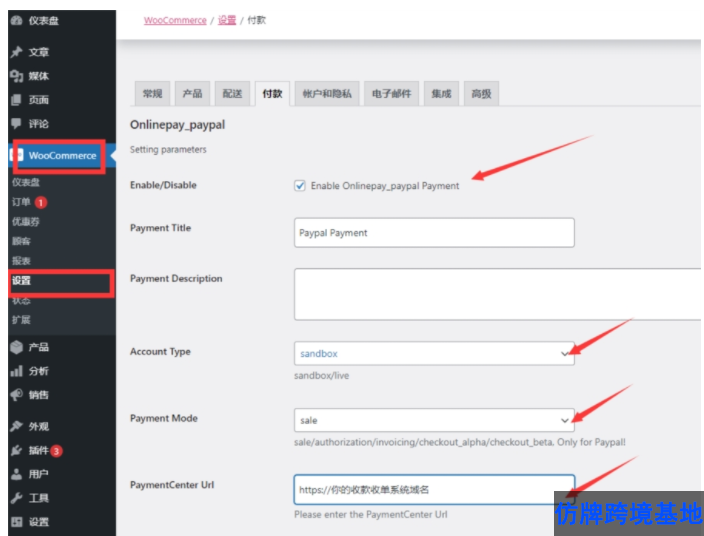
Task: Click the Appearance brush icon
Action: (x=17, y=426)
